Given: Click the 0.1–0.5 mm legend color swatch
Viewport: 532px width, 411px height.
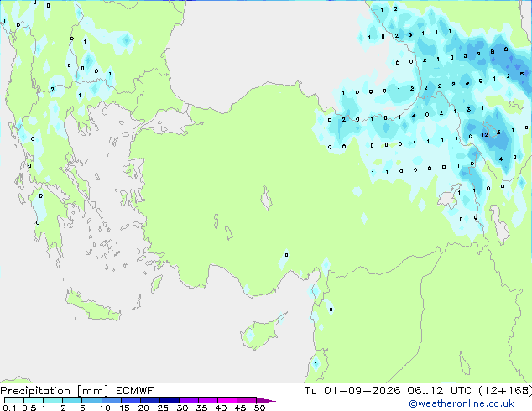Looking at the screenshot, I should [14, 400].
